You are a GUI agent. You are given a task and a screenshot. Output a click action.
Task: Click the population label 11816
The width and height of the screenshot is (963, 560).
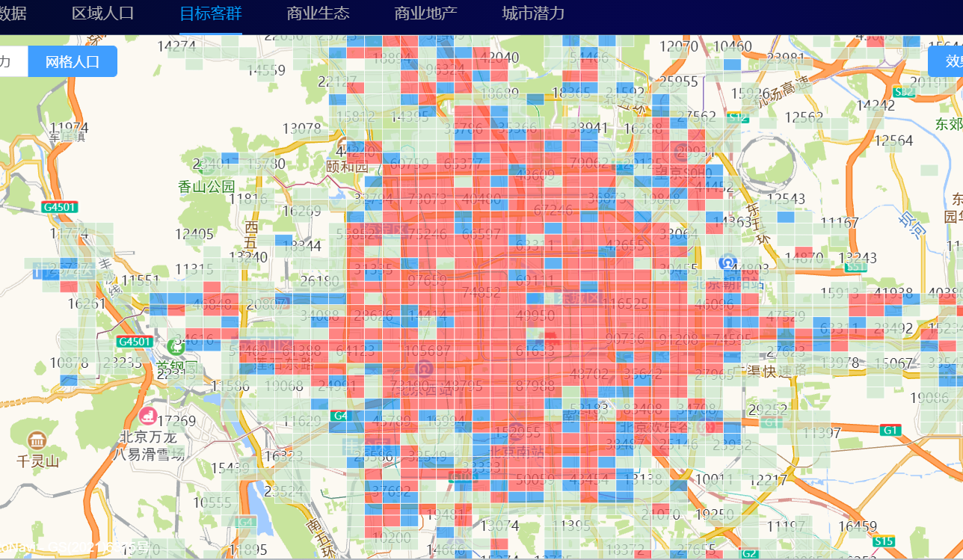(x=248, y=199)
